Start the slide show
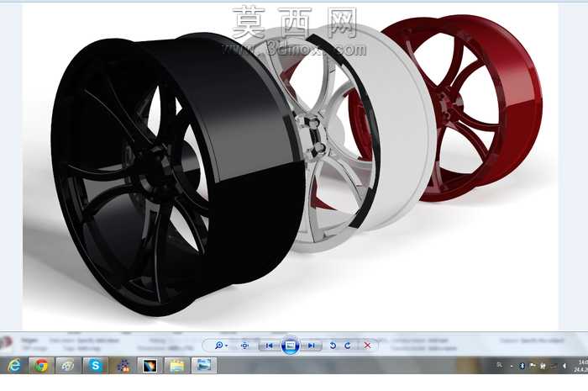Viewport: 588px width, 391px height. [x=291, y=346]
